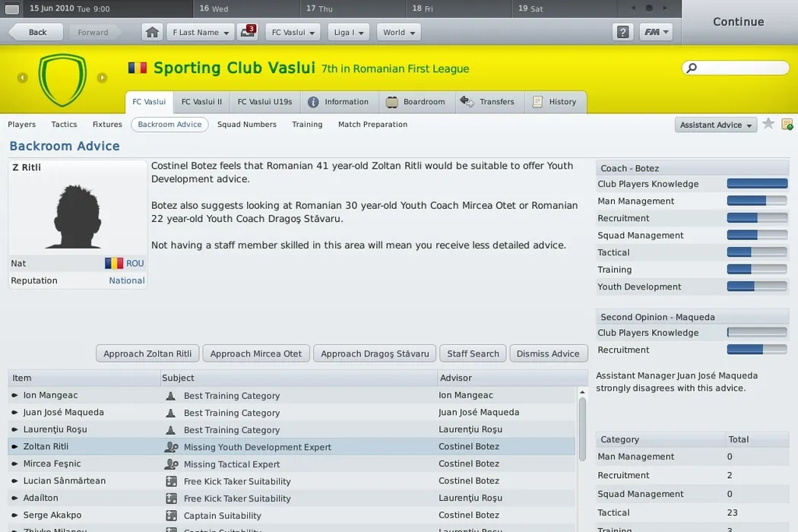Go to previous club with left arrow
The image size is (798, 532).
(x=22, y=78)
